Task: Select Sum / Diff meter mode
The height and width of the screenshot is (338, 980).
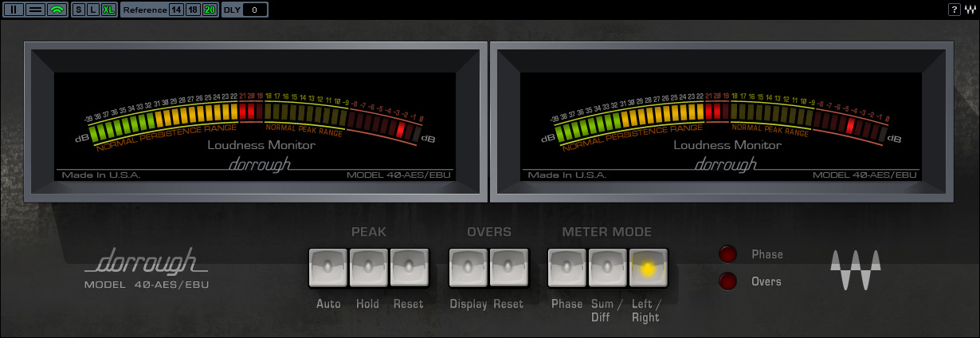Action: pos(608,269)
